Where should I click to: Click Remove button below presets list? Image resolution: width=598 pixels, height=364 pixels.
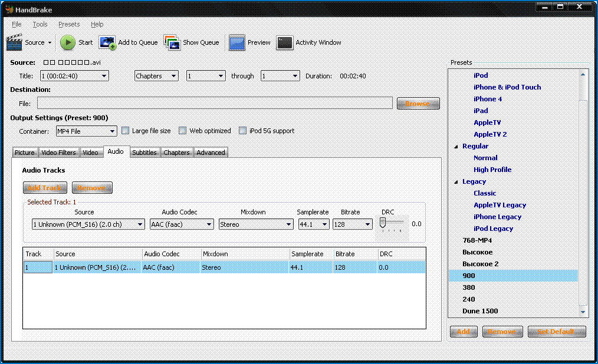click(x=502, y=332)
